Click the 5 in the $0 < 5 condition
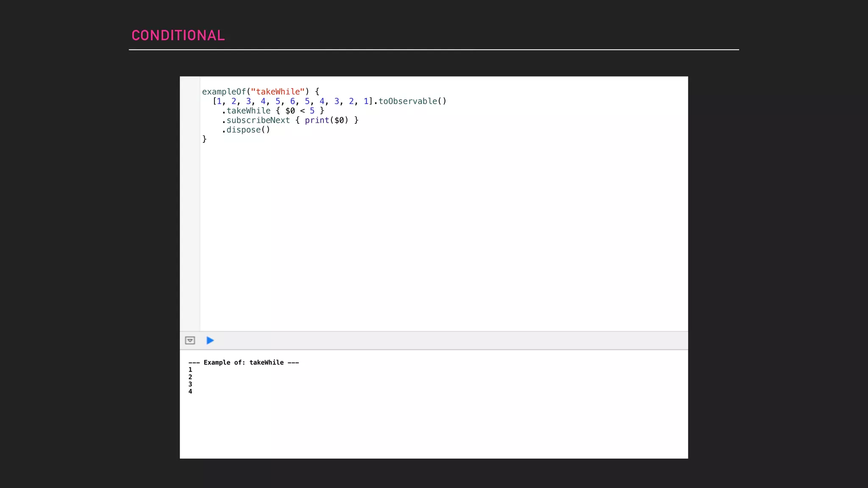 click(x=312, y=111)
